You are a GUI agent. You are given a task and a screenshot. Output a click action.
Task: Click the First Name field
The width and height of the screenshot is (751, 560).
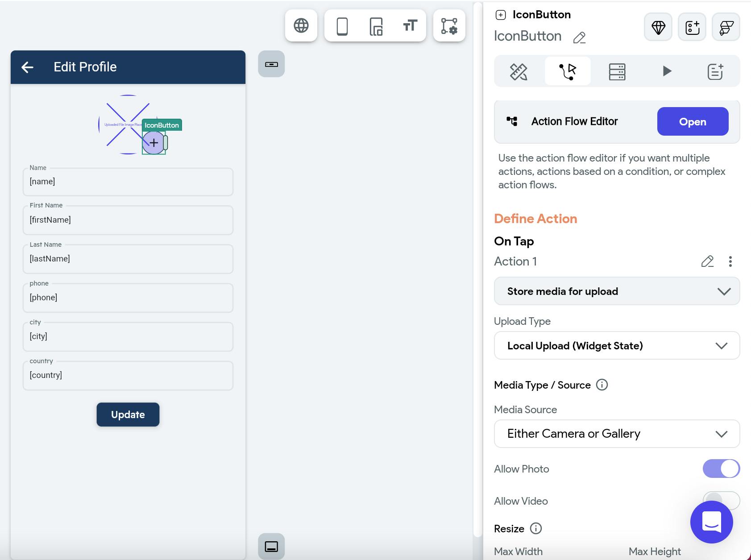tap(128, 220)
